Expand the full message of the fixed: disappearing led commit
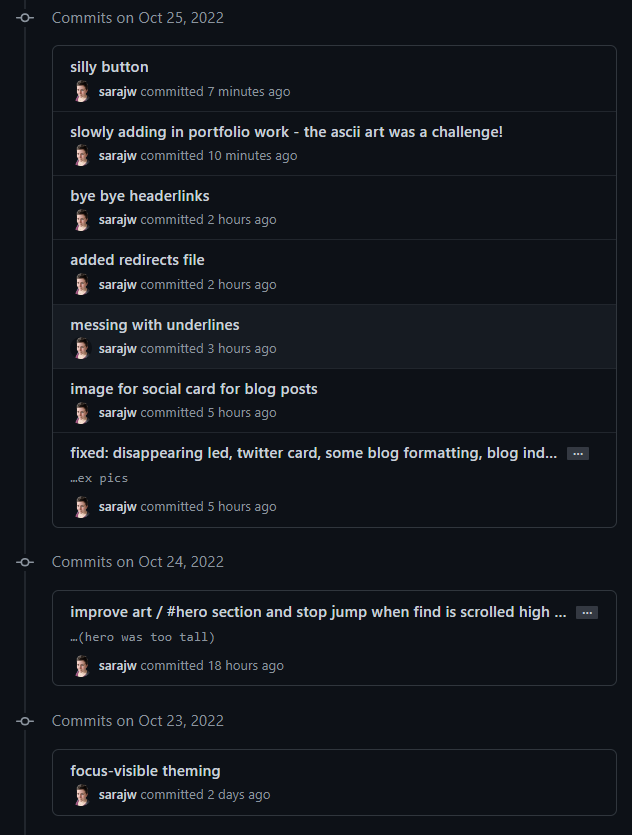 pos(577,453)
